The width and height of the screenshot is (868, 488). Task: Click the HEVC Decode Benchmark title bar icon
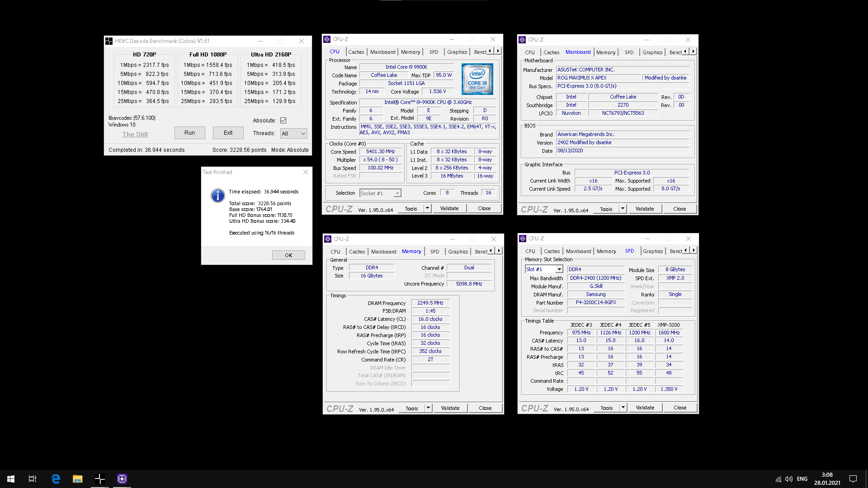pyautogui.click(x=109, y=41)
